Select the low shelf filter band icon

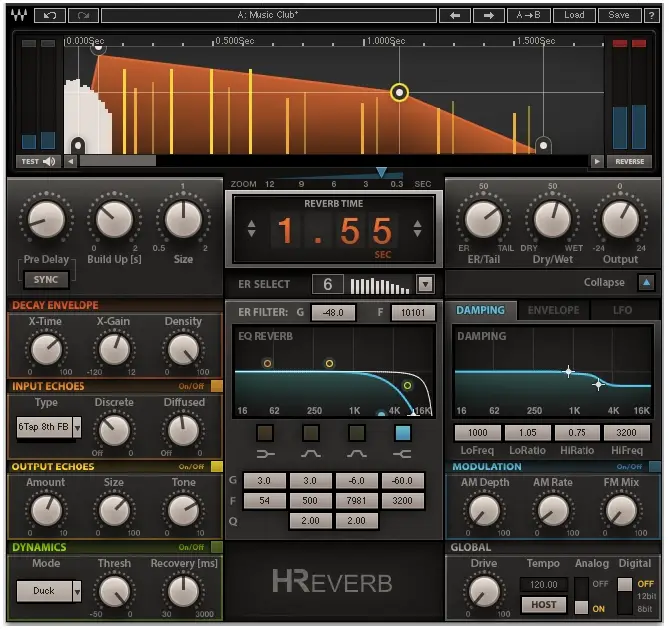265,454
